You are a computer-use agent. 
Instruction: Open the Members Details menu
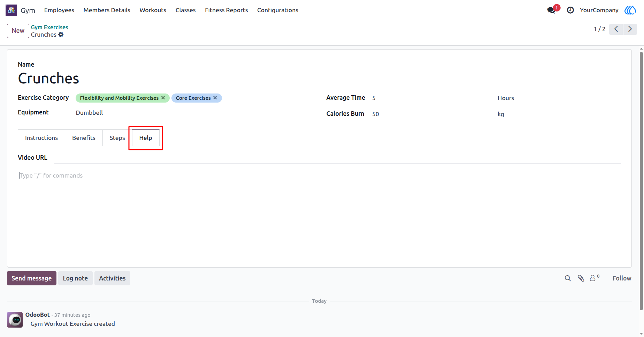[x=107, y=10]
